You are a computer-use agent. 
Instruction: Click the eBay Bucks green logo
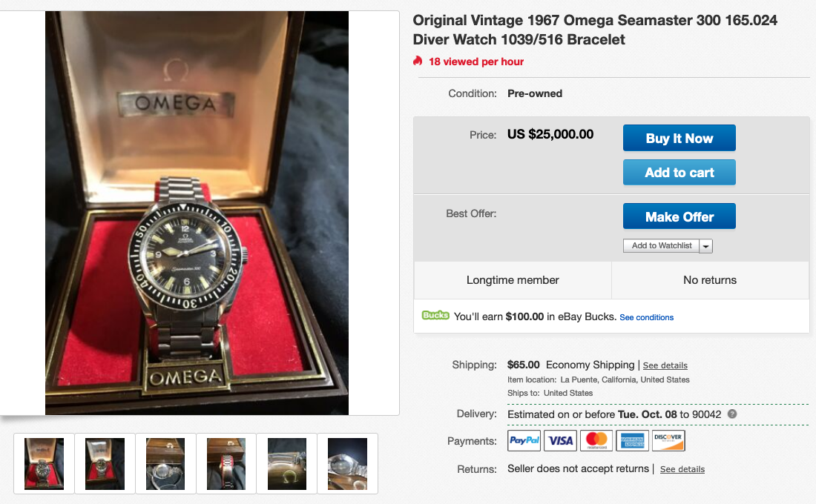coord(435,316)
